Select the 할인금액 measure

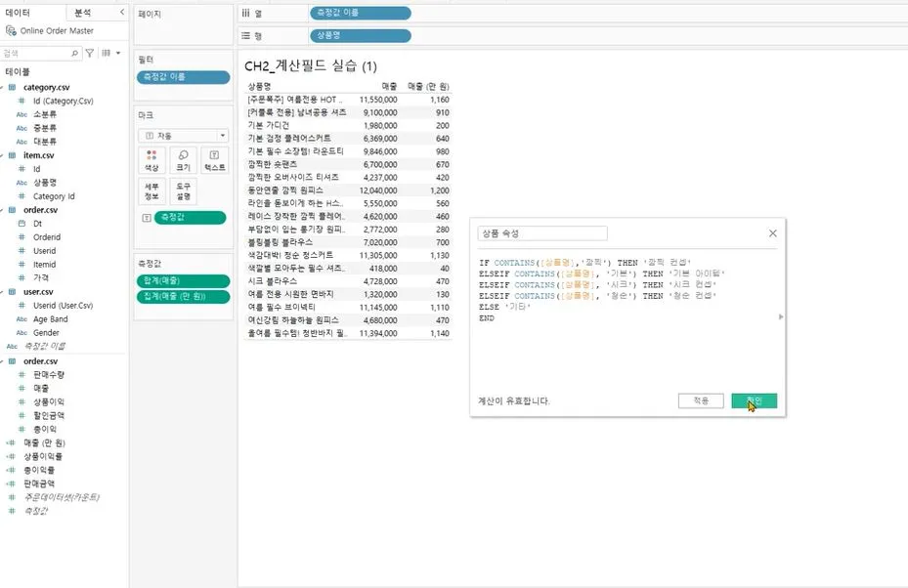(49, 415)
